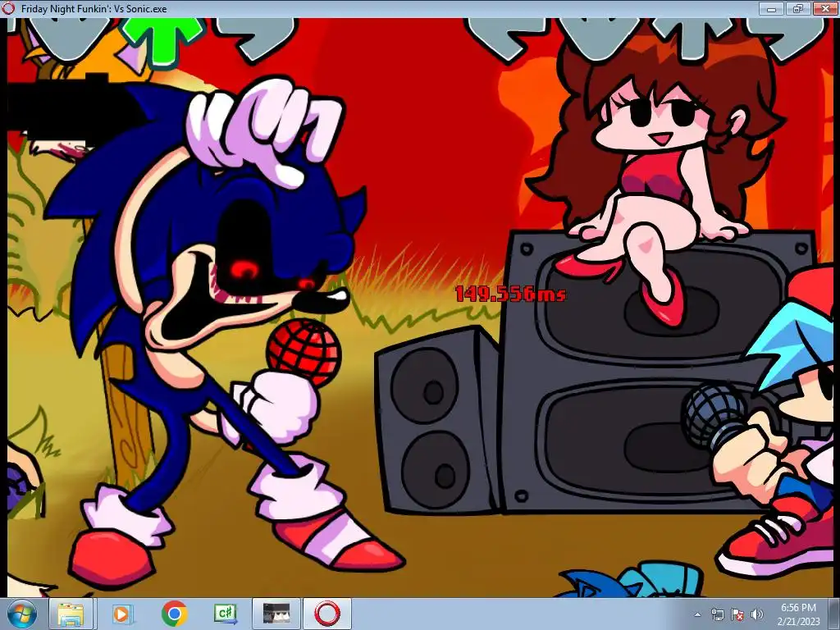
Task: Close the Vs Sonic.exe game window
Action: click(x=825, y=8)
